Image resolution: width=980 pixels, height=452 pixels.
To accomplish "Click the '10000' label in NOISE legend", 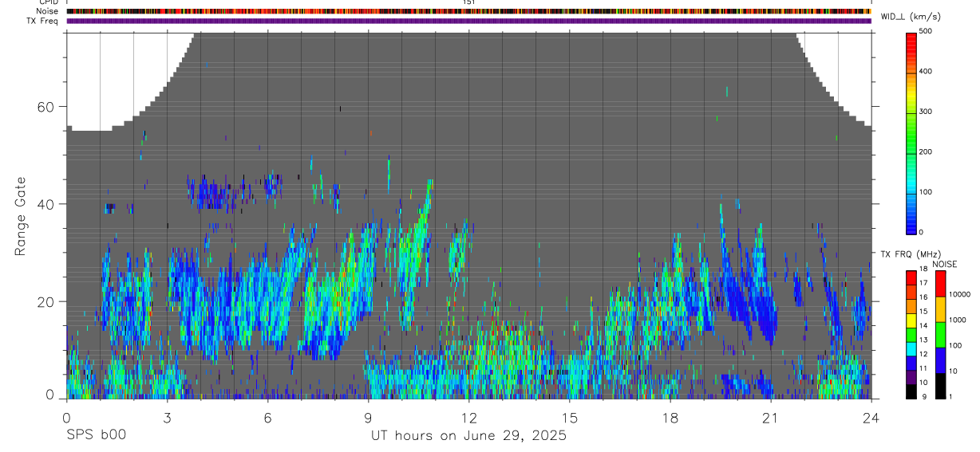I will pos(960,294).
